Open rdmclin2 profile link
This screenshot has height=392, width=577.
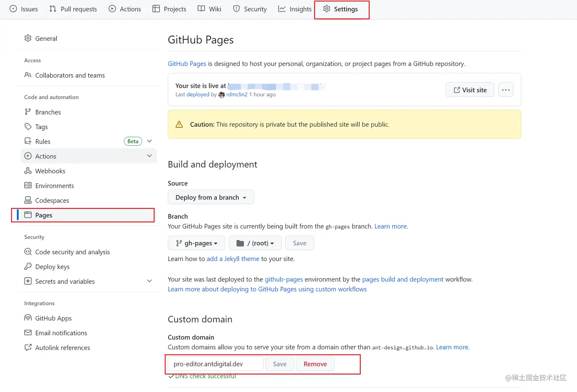237,94
